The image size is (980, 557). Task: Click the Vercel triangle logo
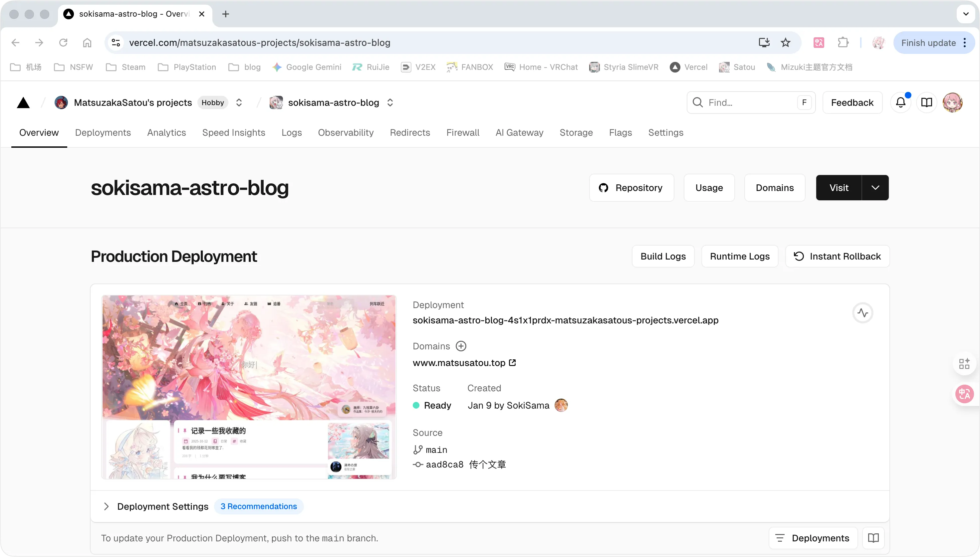[23, 102]
